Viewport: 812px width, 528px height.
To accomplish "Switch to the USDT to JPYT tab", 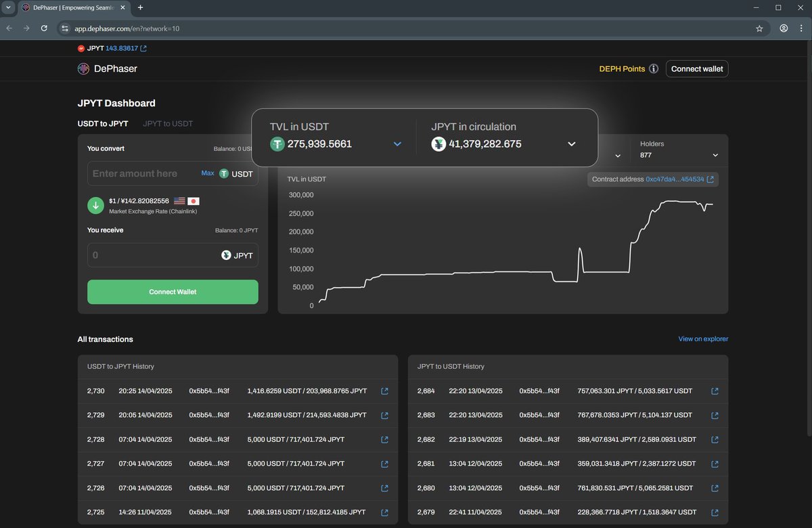I will point(103,124).
